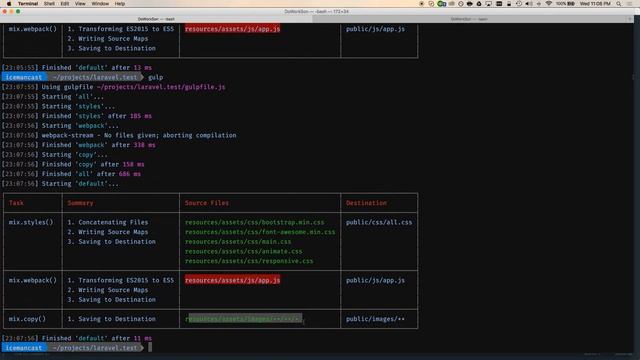Switch to the first bash terminal tab
Screen dimensions: 640x360
point(156,19)
